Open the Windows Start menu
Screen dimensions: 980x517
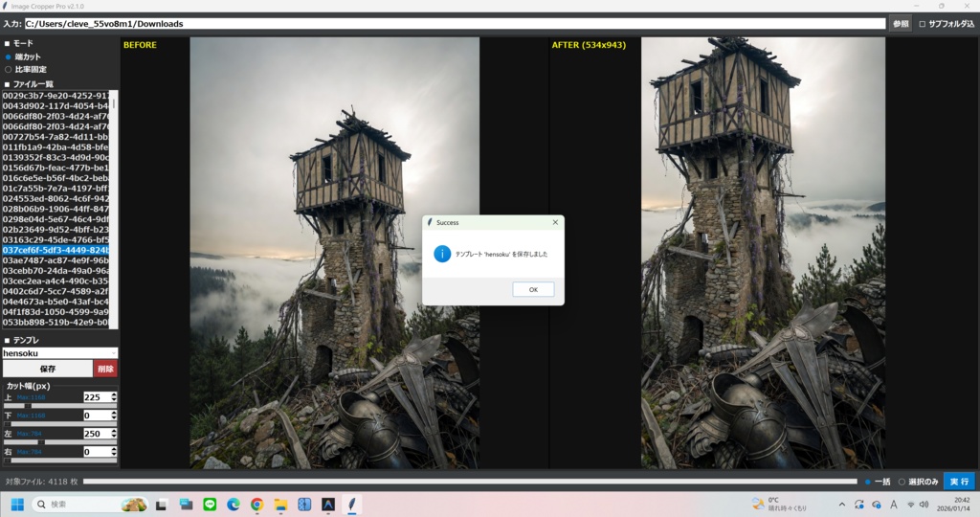click(17, 505)
